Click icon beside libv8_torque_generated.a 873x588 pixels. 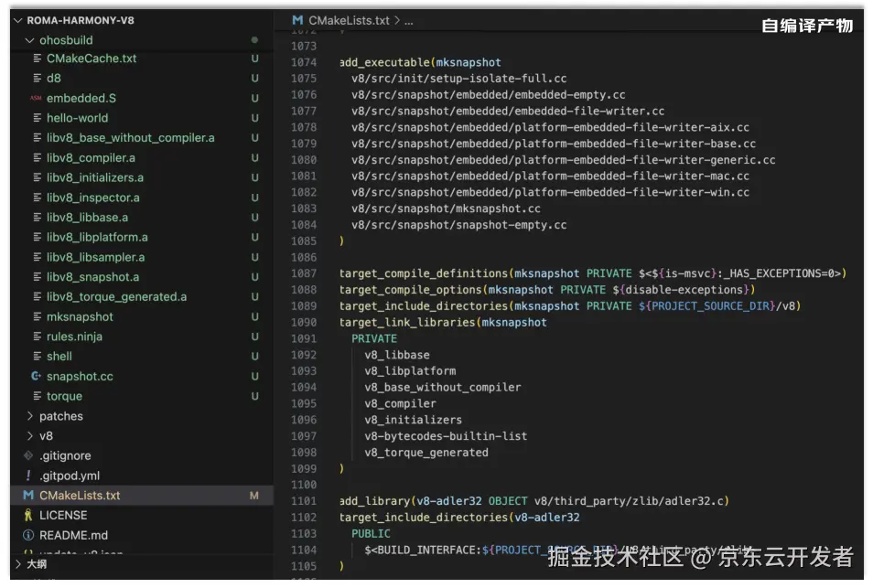pyautogui.click(x=38, y=297)
